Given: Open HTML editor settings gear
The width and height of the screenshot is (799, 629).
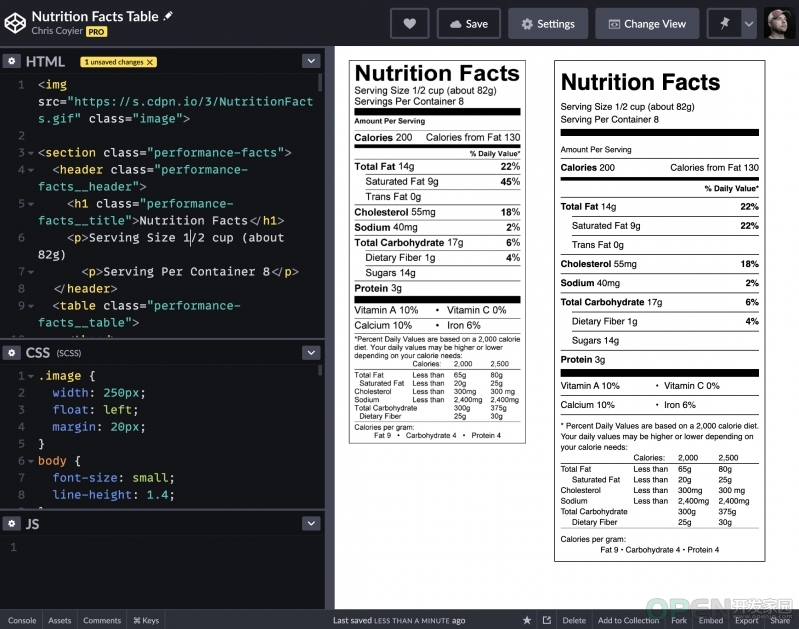Looking at the screenshot, I should point(12,61).
